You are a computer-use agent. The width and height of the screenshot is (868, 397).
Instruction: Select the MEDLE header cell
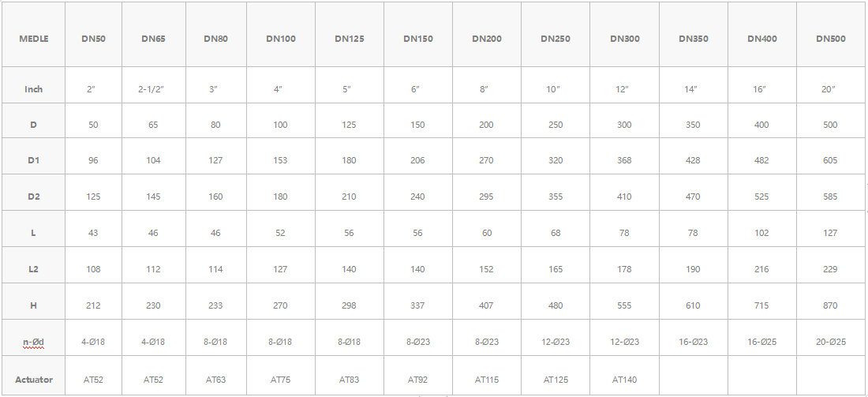click(33, 39)
